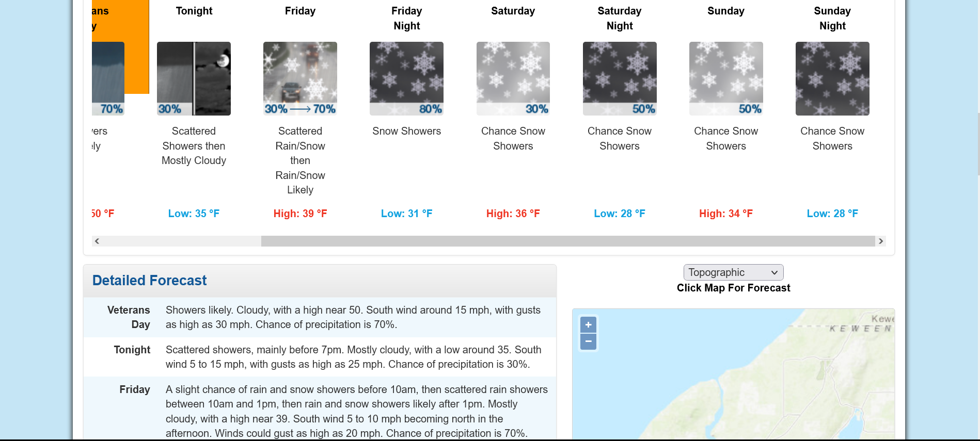Open the Topographic map type dropdown
This screenshot has height=441, width=980.
point(733,272)
